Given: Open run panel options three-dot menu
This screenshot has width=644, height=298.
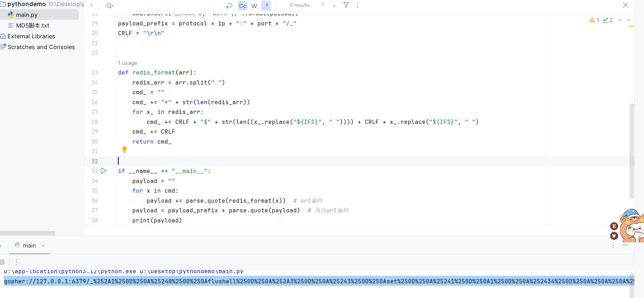Looking at the screenshot, I should [x=613, y=245].
